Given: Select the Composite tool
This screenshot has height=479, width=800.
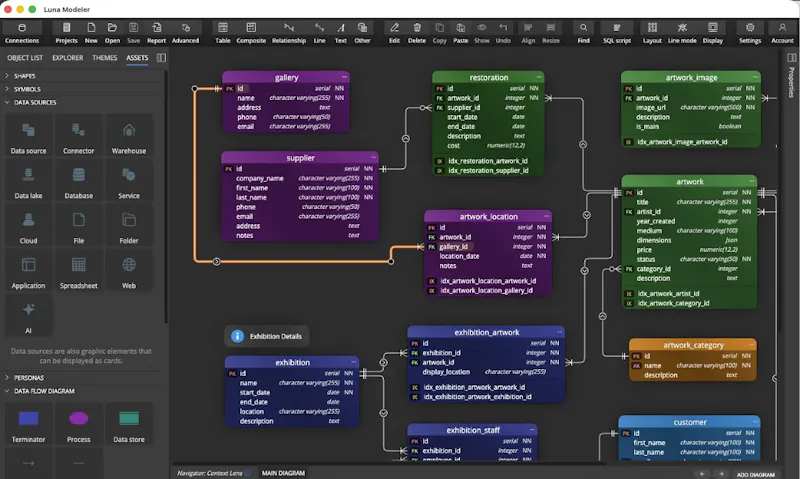Looking at the screenshot, I should coord(251,33).
